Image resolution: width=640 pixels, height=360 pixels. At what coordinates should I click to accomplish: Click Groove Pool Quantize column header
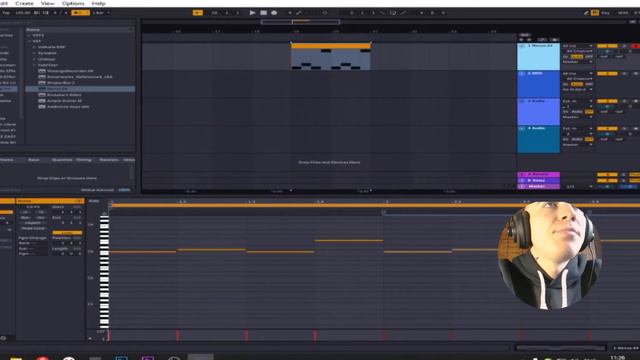click(x=62, y=160)
